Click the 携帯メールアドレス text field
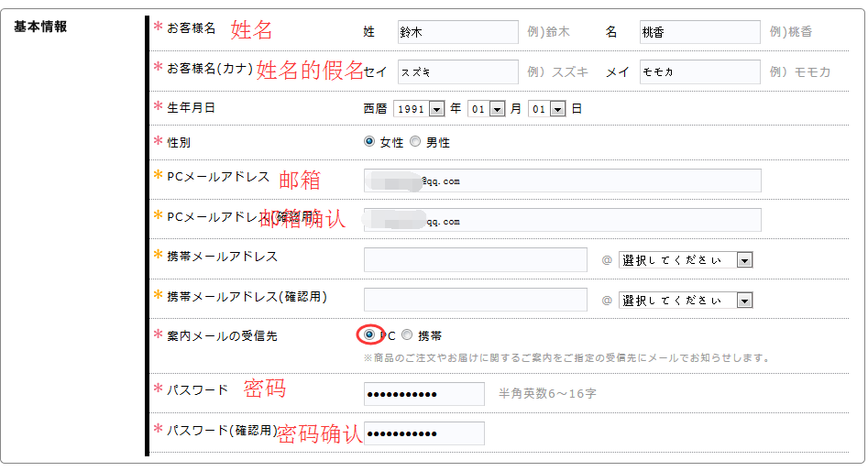 coord(475,260)
